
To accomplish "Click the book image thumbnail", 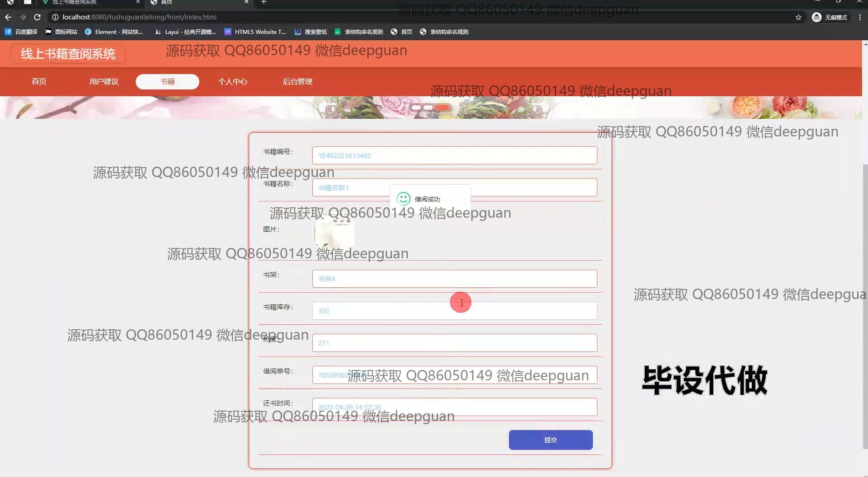I will tap(335, 232).
